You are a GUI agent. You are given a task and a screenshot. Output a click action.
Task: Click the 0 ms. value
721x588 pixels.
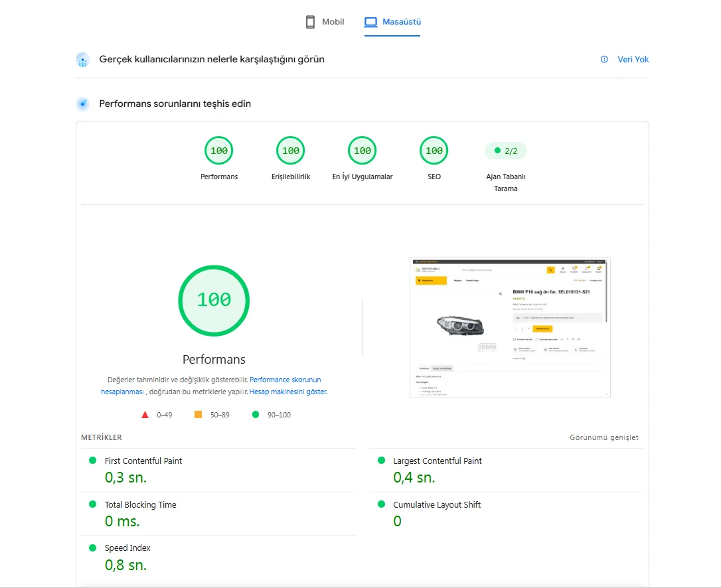coord(122,521)
